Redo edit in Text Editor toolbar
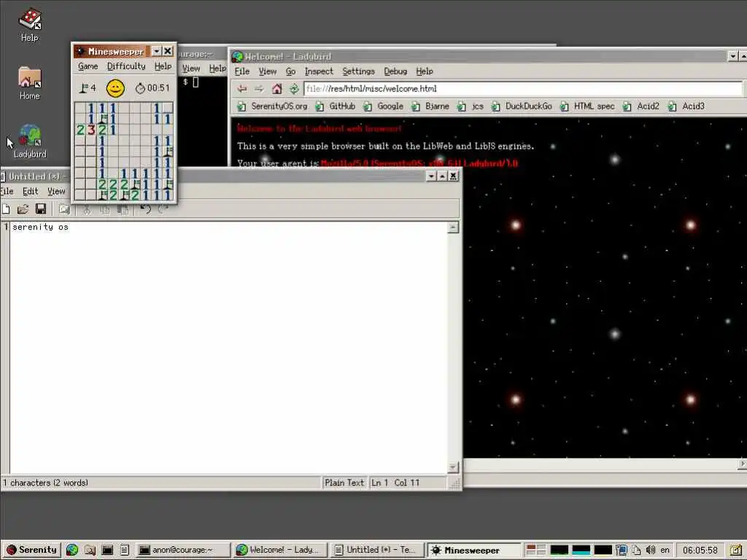 (x=163, y=209)
